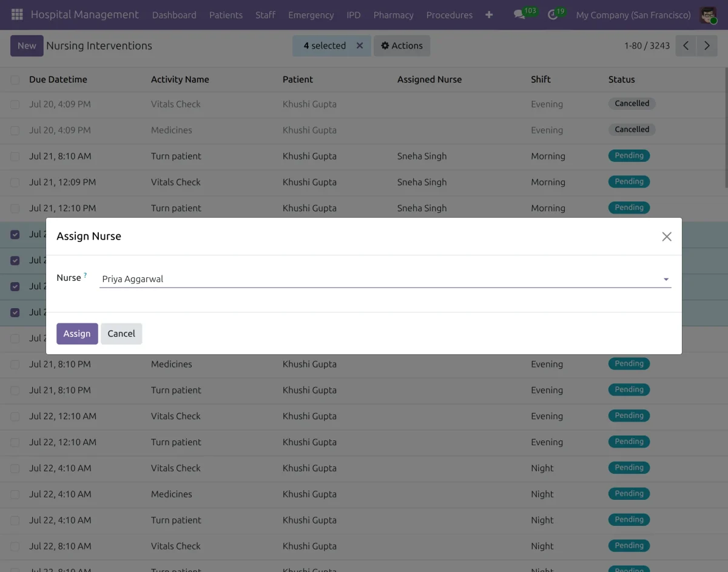
Task: Click Cancel in the Assign Nurse dialog
Action: [121, 334]
